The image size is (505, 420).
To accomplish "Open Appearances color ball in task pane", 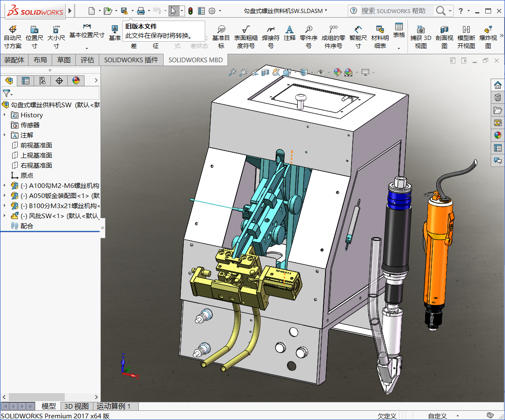I will 498,135.
